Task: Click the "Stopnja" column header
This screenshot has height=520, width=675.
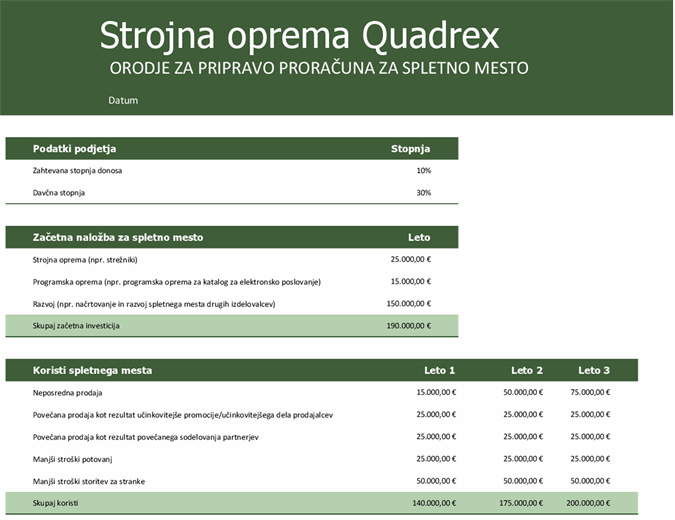Action: (410, 149)
